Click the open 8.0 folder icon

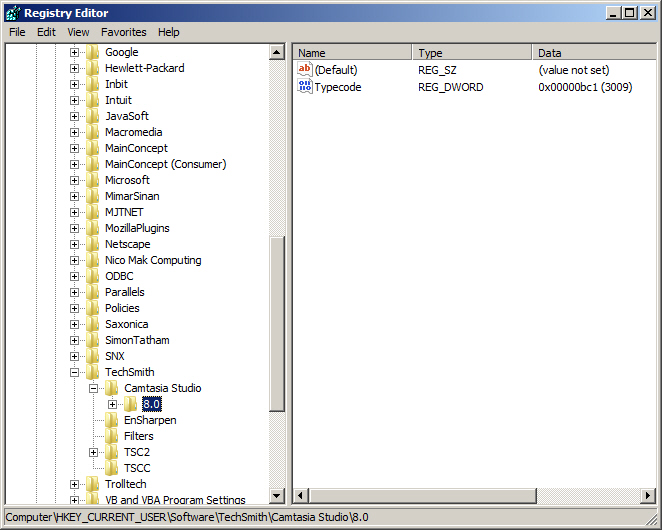point(130,405)
